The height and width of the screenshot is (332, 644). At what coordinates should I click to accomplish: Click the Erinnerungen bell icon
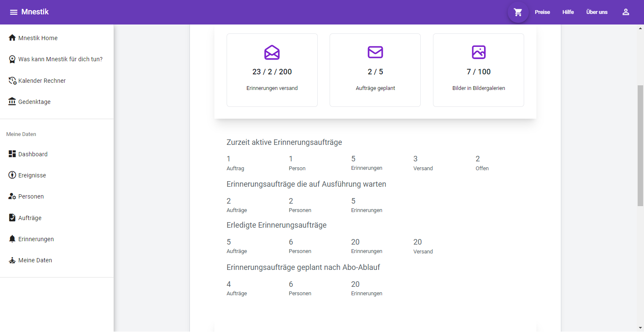pos(12,239)
